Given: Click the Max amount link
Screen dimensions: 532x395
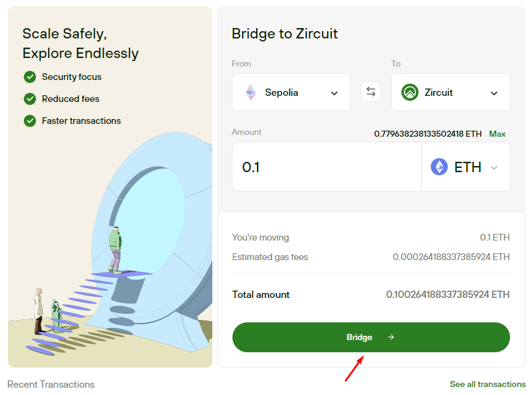Looking at the screenshot, I should point(497,134).
